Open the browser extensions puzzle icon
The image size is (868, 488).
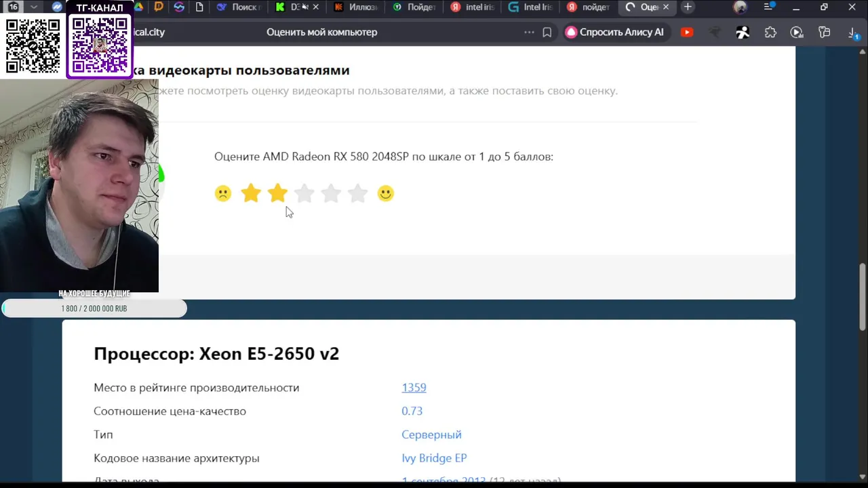[770, 32]
